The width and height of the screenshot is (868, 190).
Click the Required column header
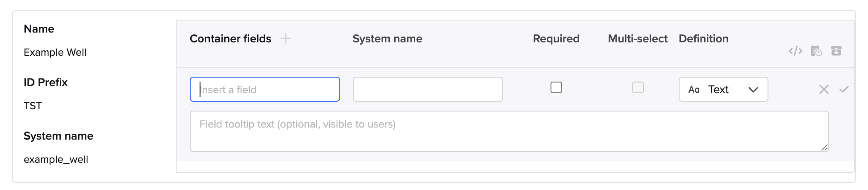[556, 39]
